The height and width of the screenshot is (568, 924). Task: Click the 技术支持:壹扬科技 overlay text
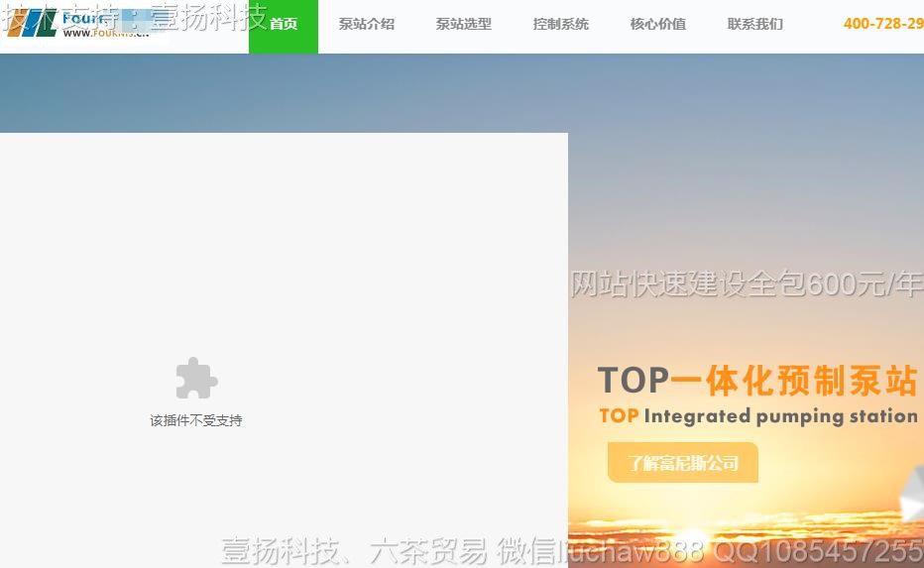coord(134,16)
